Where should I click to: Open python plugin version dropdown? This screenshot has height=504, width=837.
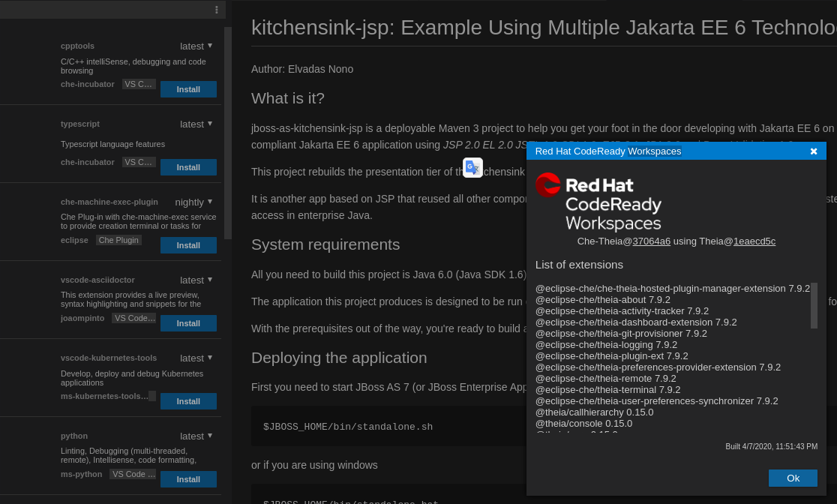pyautogui.click(x=196, y=436)
